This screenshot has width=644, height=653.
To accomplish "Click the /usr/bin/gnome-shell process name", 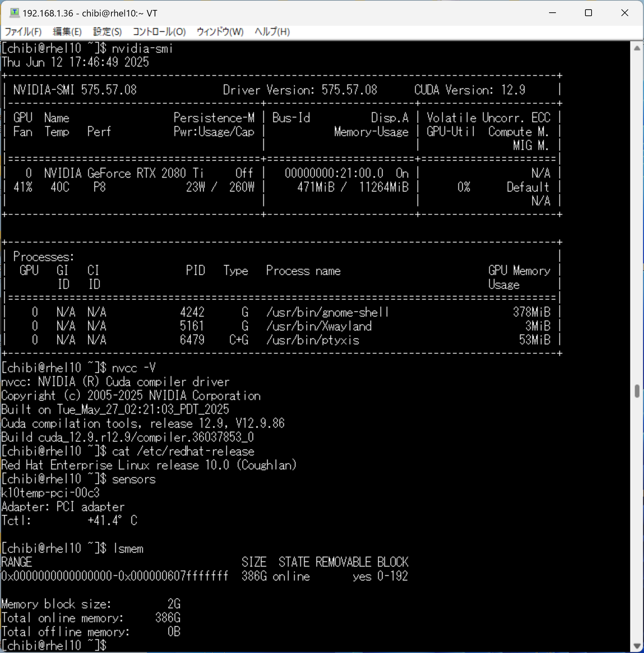I will (327, 312).
